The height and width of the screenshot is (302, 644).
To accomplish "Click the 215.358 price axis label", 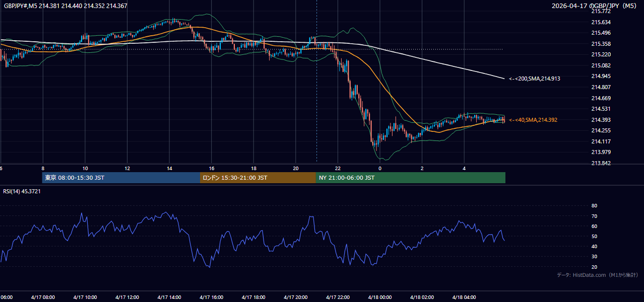I will [601, 44].
